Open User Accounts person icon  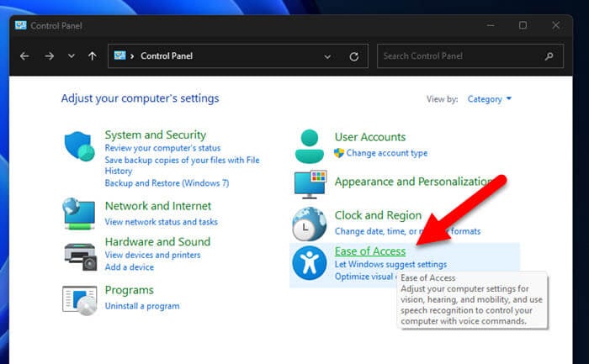tap(309, 146)
